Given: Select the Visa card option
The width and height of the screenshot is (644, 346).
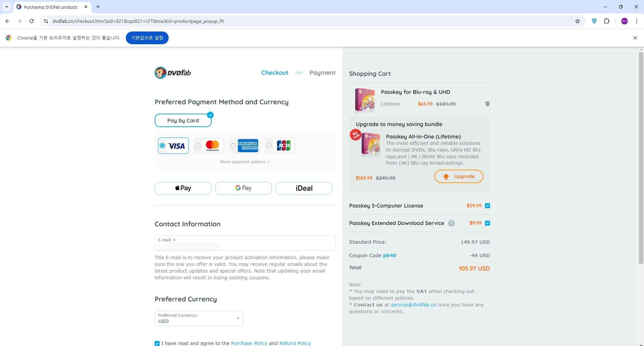Looking at the screenshot, I should [x=173, y=146].
